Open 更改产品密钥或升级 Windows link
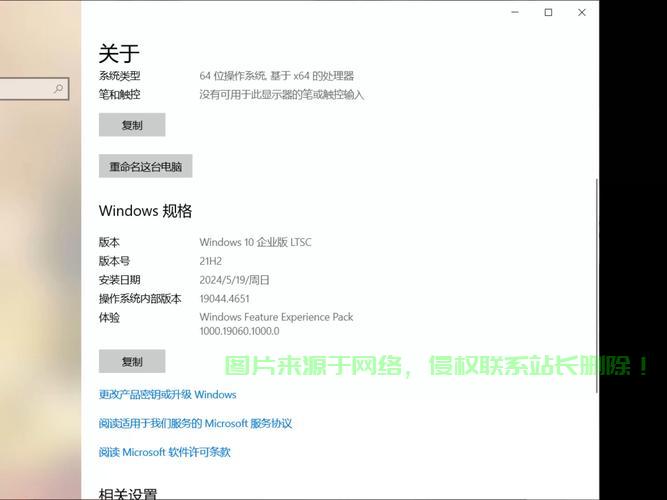This screenshot has height=500, width=667. pyautogui.click(x=167, y=394)
